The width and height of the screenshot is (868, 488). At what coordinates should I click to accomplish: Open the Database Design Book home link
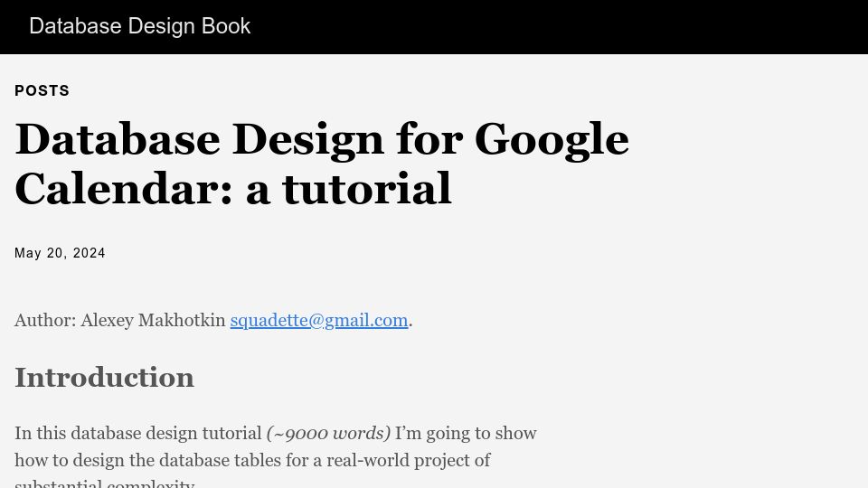click(x=139, y=26)
